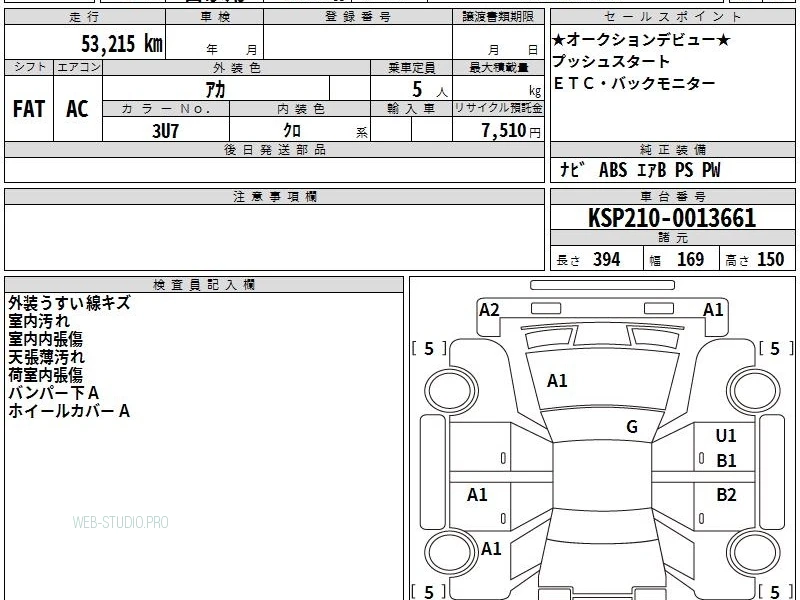Select the 諸元 header
Image resolution: width=800 pixels, height=600 pixels.
[672, 238]
